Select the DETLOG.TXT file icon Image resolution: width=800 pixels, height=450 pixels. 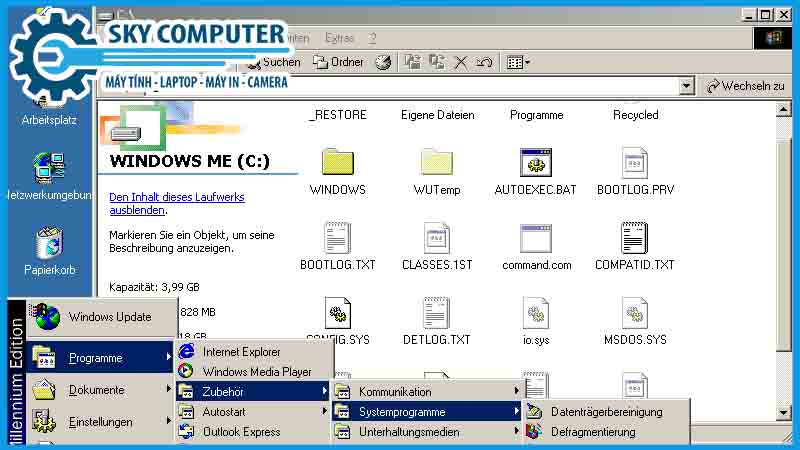click(437, 313)
